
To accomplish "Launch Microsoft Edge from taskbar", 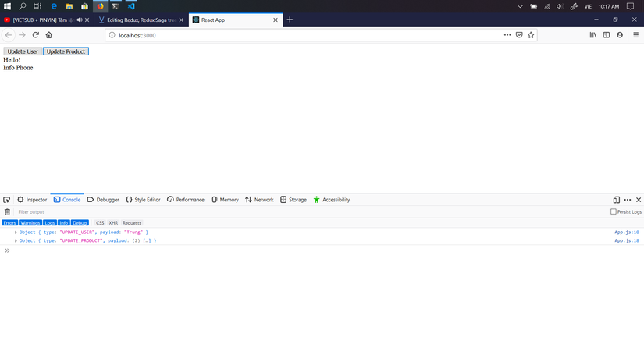I will 54,6.
